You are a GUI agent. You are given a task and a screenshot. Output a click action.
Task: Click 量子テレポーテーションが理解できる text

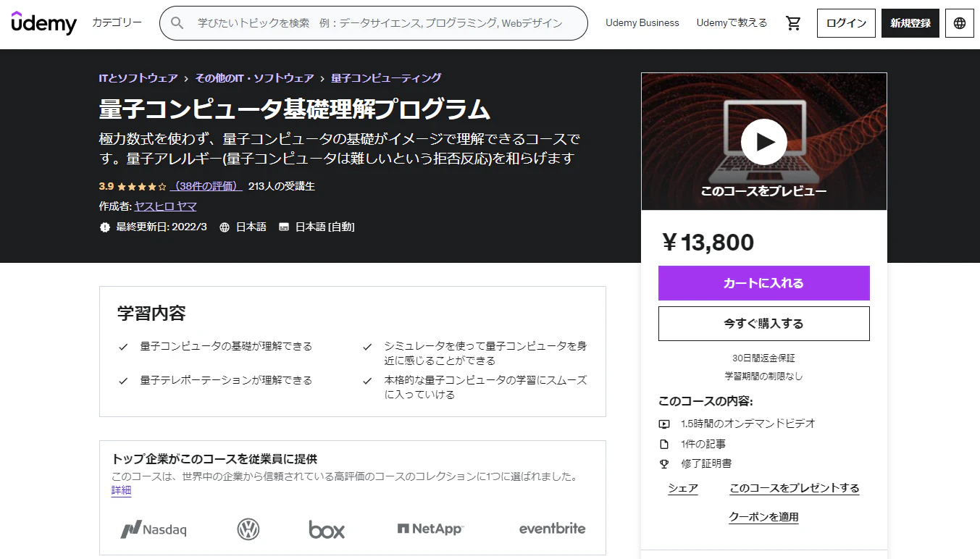click(x=226, y=380)
